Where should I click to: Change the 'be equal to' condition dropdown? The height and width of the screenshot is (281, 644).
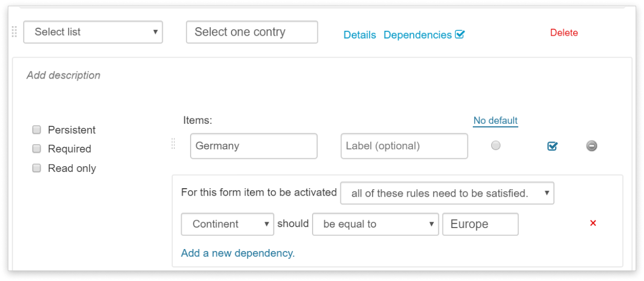coord(375,224)
